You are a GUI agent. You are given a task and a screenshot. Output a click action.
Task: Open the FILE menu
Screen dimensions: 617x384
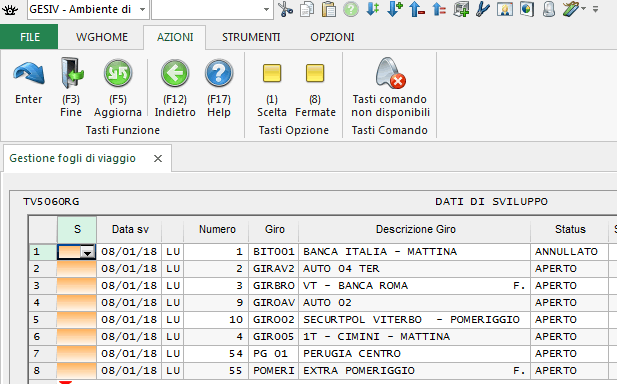(30, 37)
